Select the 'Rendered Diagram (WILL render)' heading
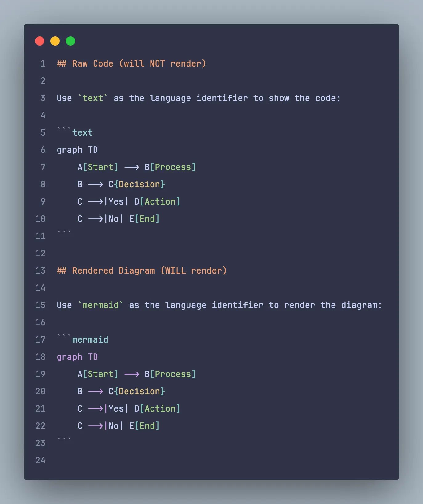The height and width of the screenshot is (504, 423). (142, 270)
